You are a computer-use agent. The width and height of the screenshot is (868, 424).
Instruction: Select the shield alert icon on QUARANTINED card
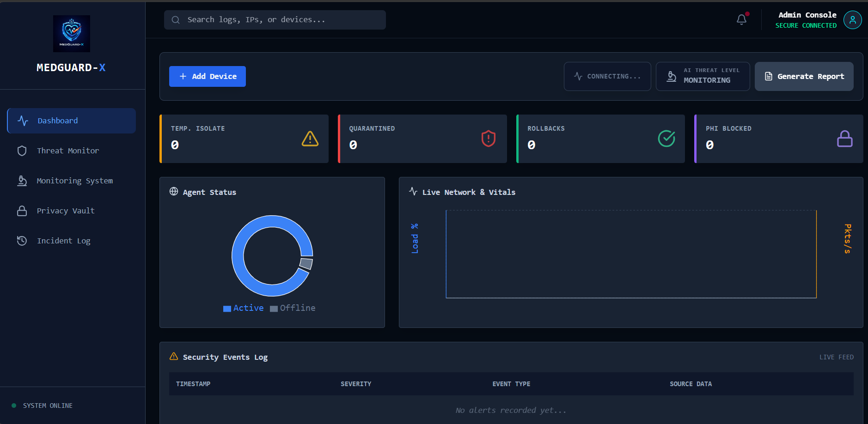[488, 139]
